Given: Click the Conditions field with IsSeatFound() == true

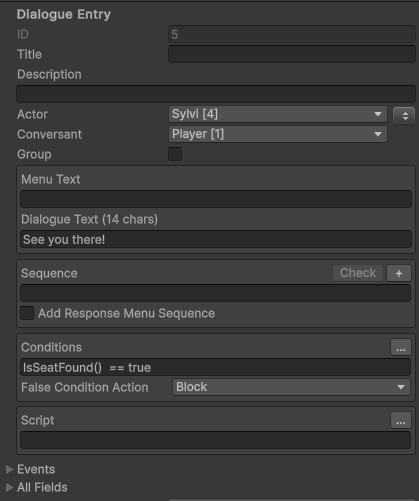Looking at the screenshot, I should pyautogui.click(x=215, y=367).
